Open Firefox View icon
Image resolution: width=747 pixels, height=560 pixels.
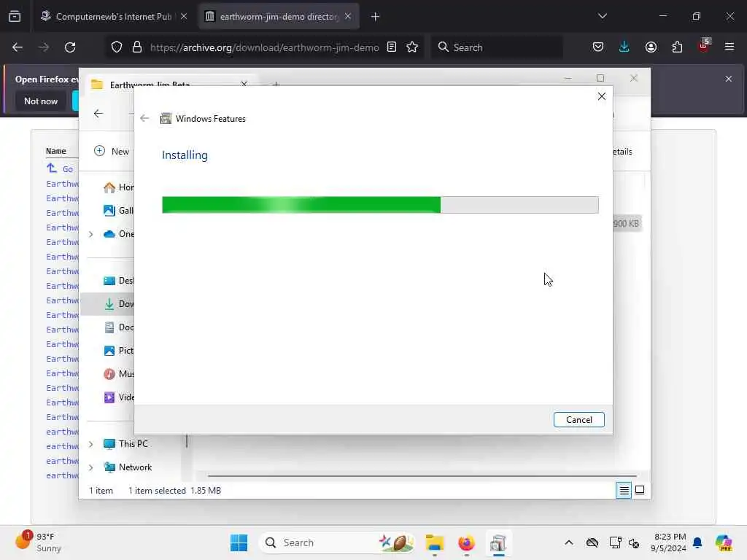click(15, 17)
